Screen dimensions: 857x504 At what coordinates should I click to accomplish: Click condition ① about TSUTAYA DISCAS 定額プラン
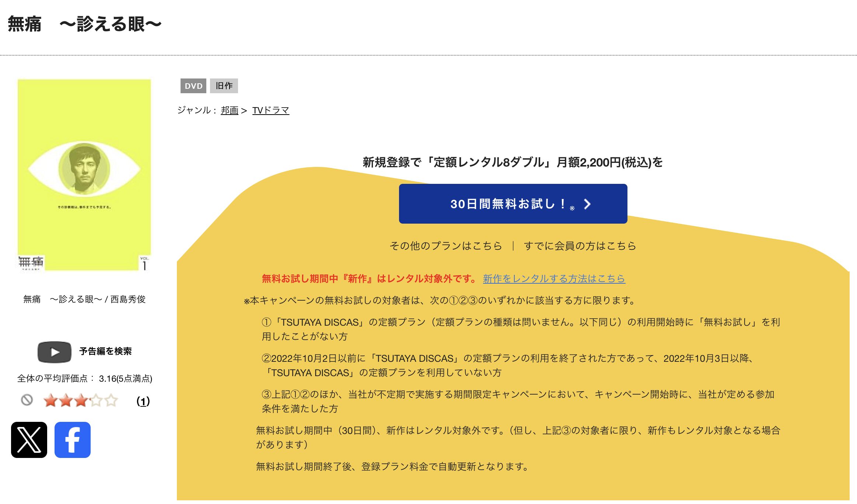tap(521, 329)
